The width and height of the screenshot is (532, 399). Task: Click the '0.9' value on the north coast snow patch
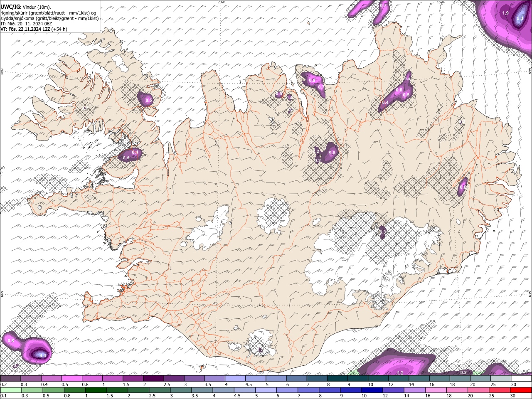[x=312, y=80]
